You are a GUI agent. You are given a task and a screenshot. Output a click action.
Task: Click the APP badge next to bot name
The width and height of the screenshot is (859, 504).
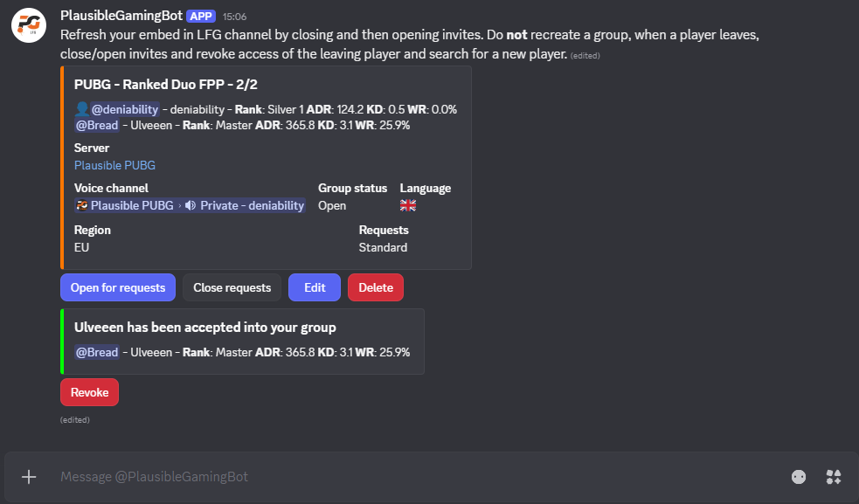[x=201, y=17]
